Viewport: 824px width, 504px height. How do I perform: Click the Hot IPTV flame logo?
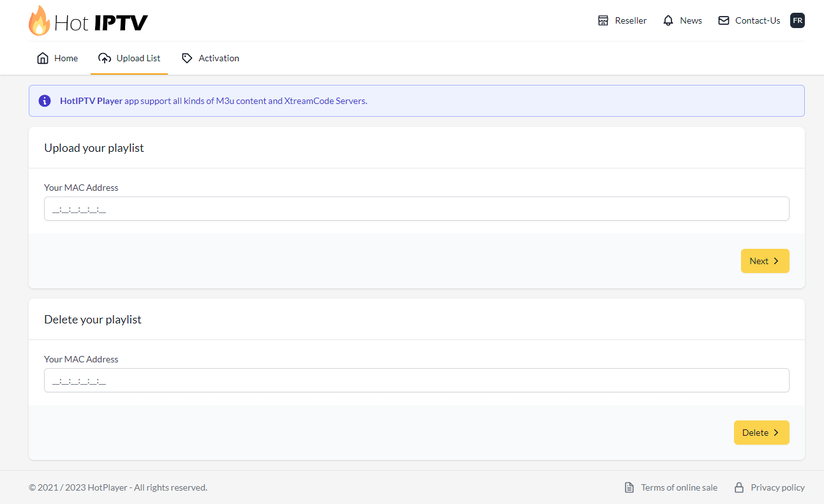(39, 21)
